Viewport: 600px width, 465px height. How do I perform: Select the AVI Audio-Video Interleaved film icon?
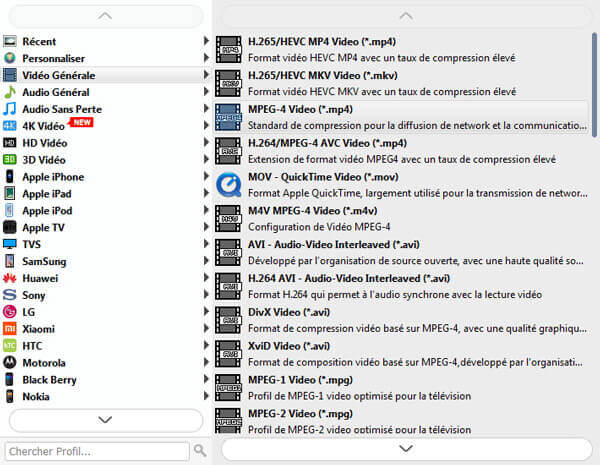pos(229,253)
